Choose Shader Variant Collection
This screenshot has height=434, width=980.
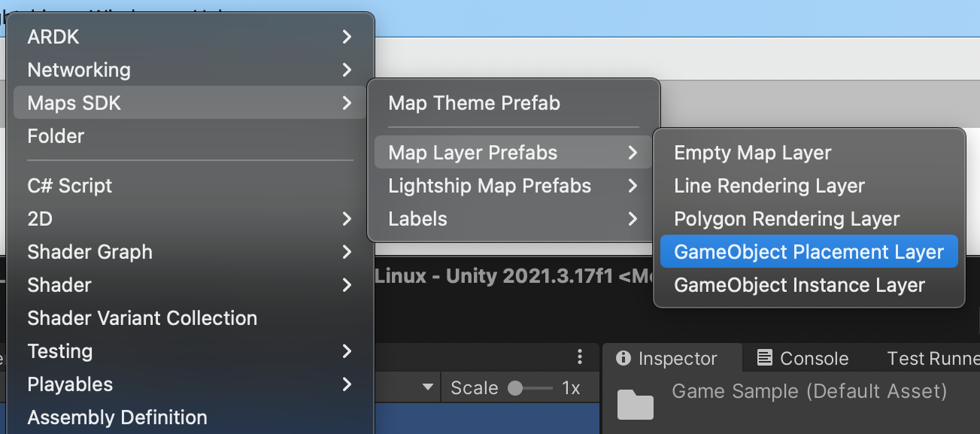point(190,318)
